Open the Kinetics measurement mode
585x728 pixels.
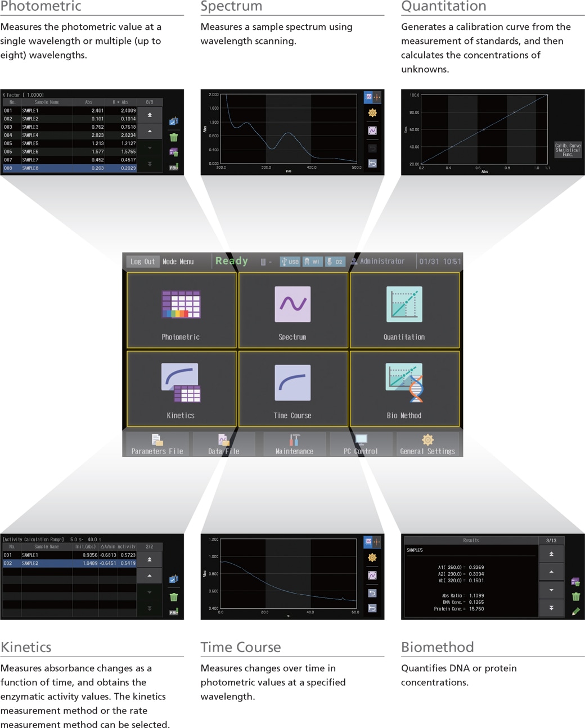coord(181,389)
